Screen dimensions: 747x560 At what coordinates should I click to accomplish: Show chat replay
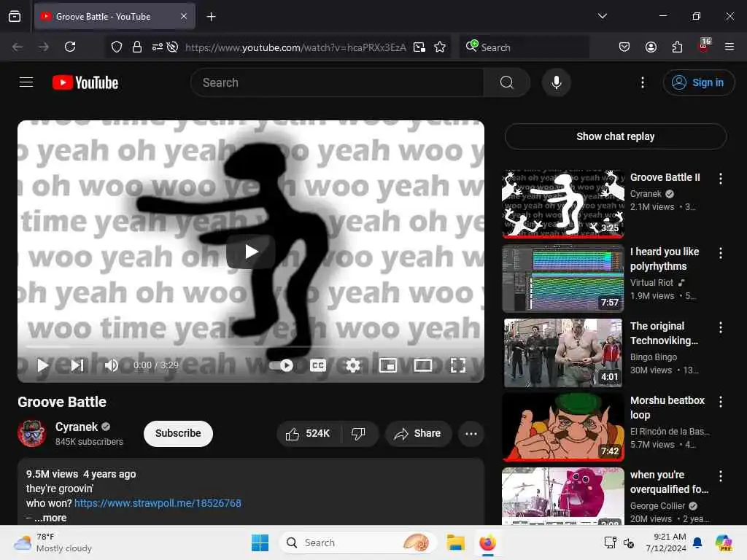[x=615, y=136]
